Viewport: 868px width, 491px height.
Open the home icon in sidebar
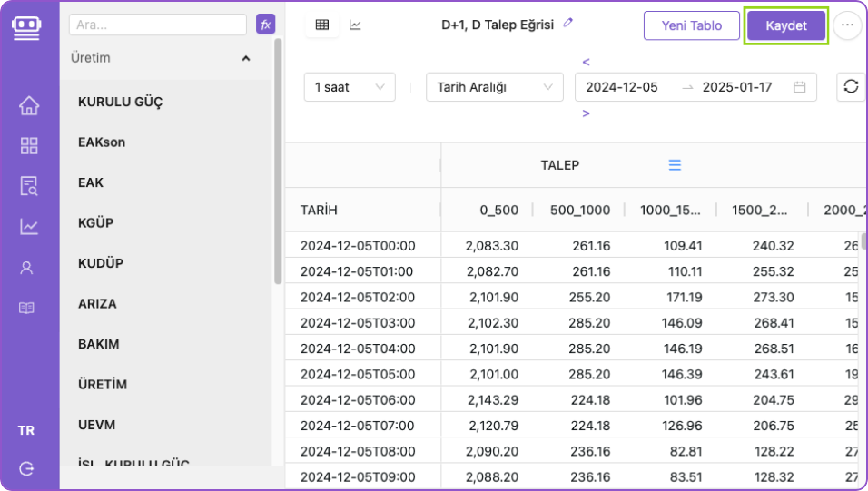tap(29, 105)
